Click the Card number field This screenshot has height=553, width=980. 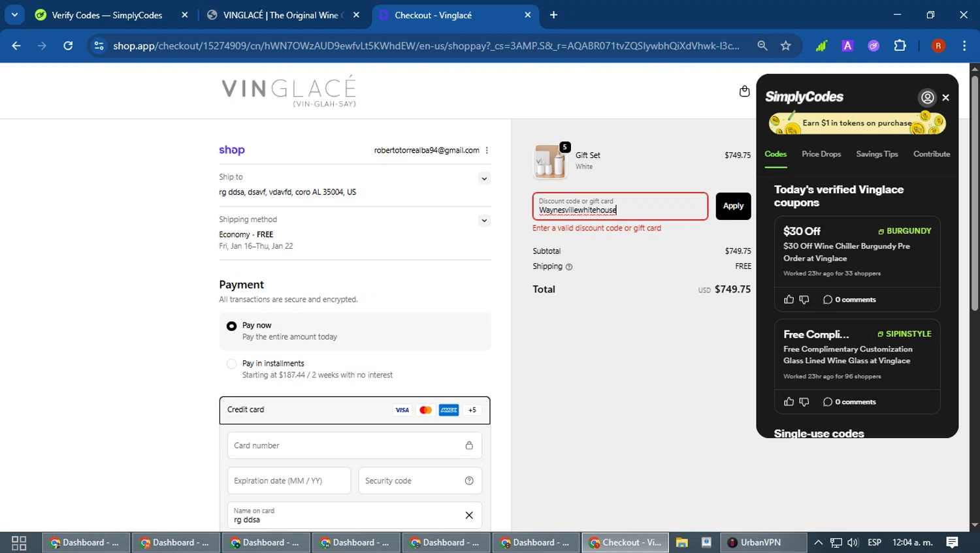355,445
